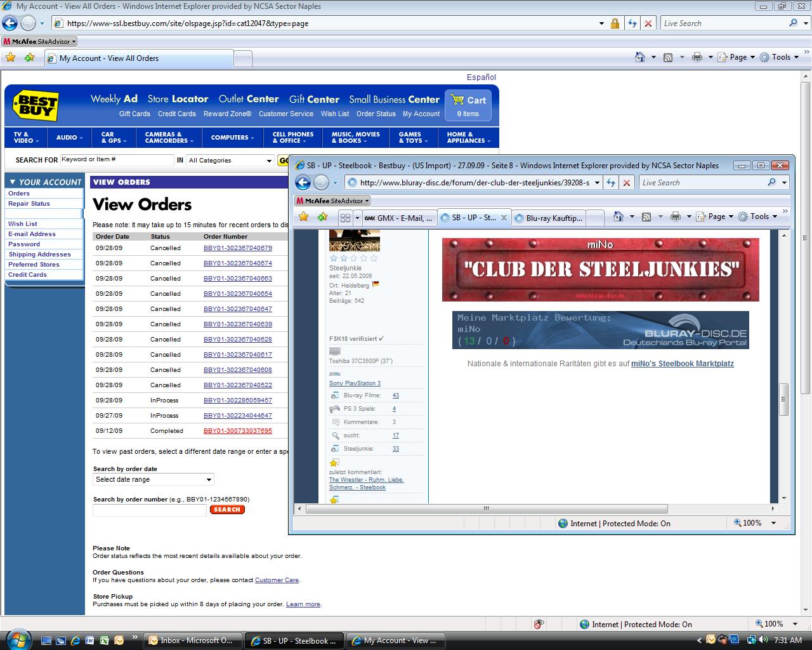Open Favorites star in Steelbook forum window
812x650 pixels.
tap(304, 217)
